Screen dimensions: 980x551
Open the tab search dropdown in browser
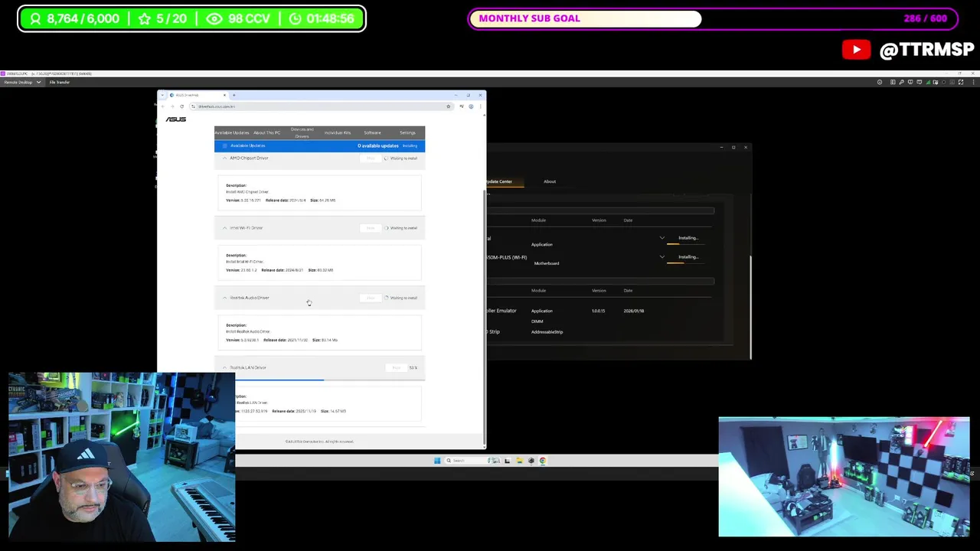point(162,96)
